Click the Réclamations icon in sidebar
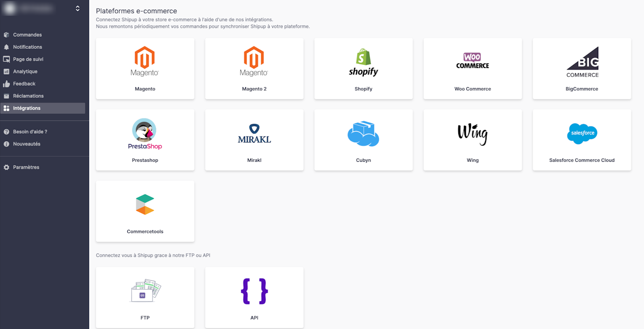The width and height of the screenshot is (644, 329). [7, 96]
